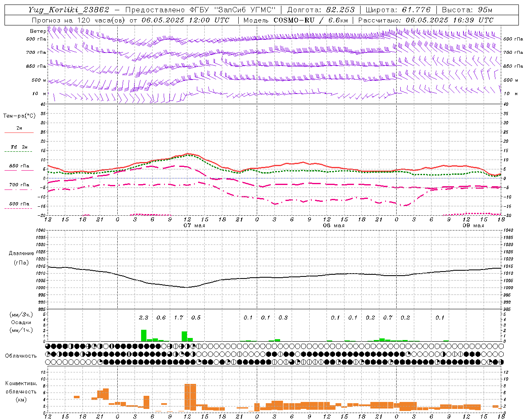The image size is (525, 420).
Task: Click the "700 гПа" legend entry in temperature panel
Action: (x=19, y=185)
